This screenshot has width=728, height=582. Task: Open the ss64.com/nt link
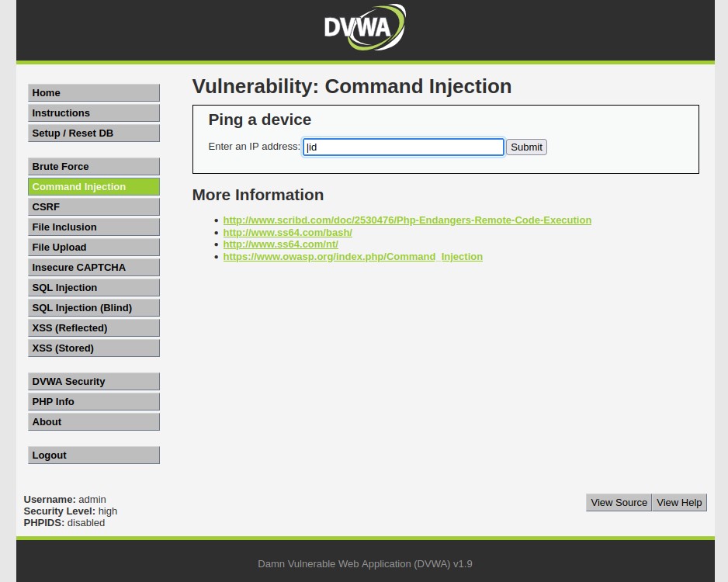coord(280,244)
